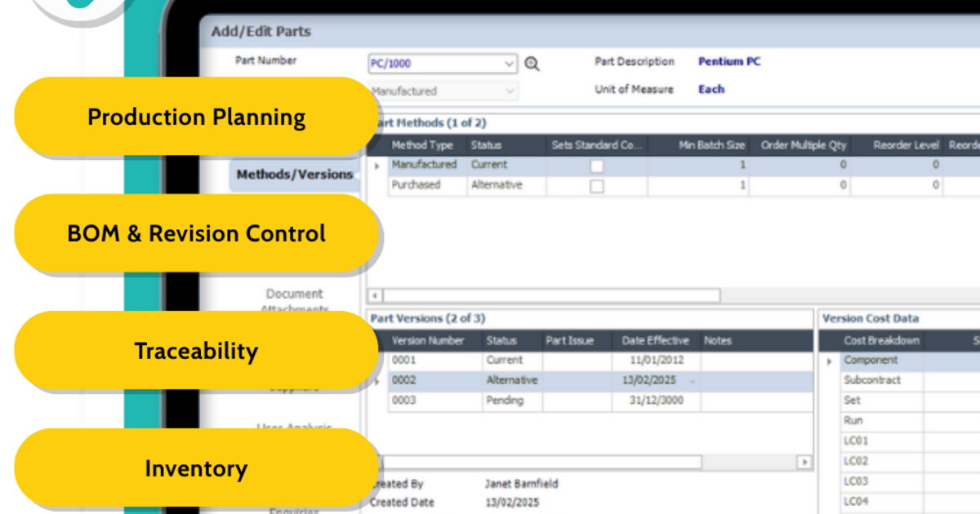Select the Run cost breakdown row

[901, 421]
